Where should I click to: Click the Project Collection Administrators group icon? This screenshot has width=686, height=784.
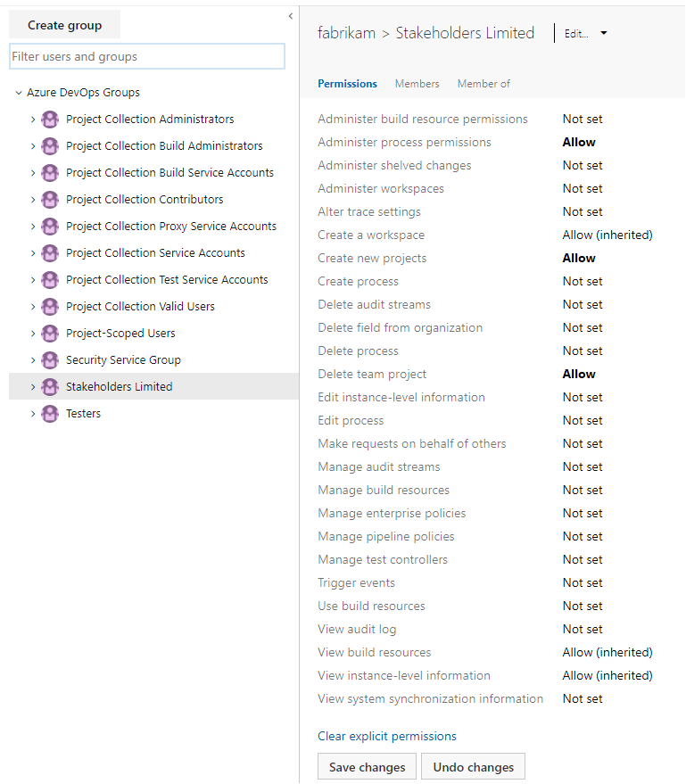[x=49, y=119]
